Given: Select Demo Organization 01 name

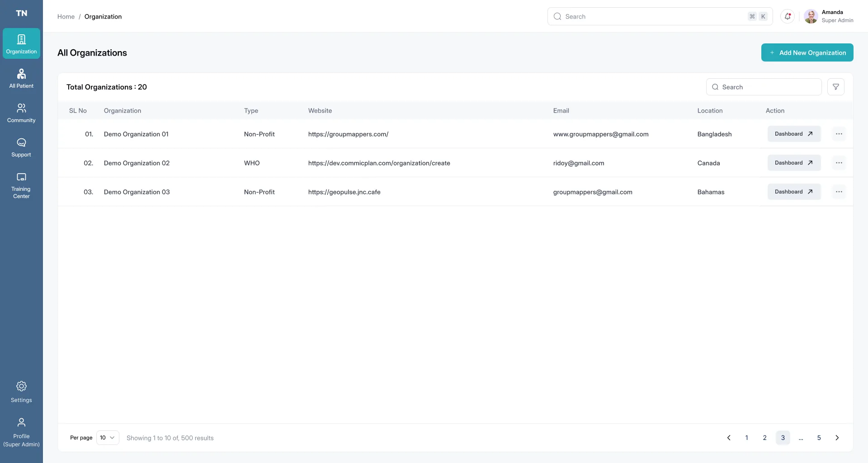Looking at the screenshot, I should click(x=136, y=134).
